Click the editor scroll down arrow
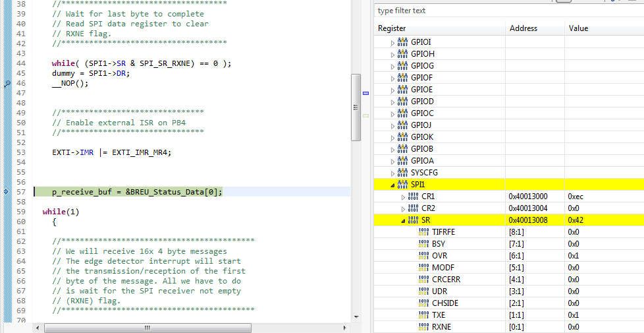Image resolution: width=644 pixels, height=333 pixels. (x=356, y=317)
